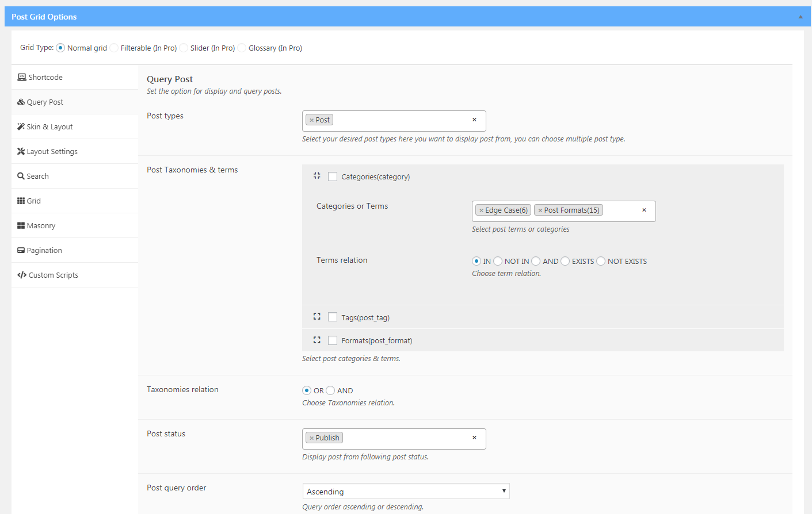Select NOT IN terms relation
The height and width of the screenshot is (514, 812).
(x=498, y=261)
